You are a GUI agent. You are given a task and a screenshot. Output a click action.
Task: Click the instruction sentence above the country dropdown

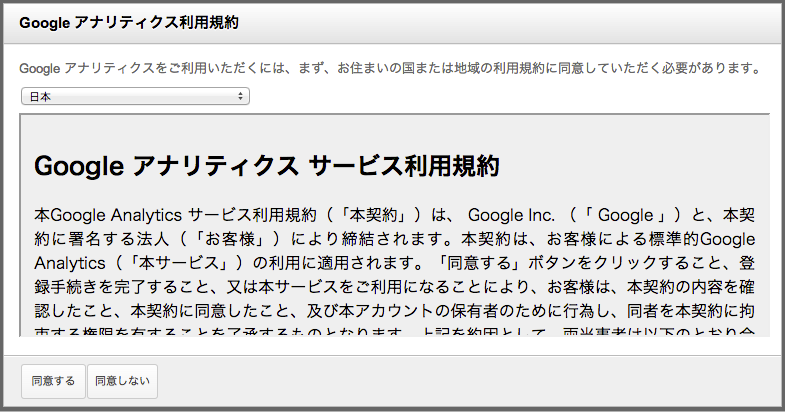pos(391,69)
